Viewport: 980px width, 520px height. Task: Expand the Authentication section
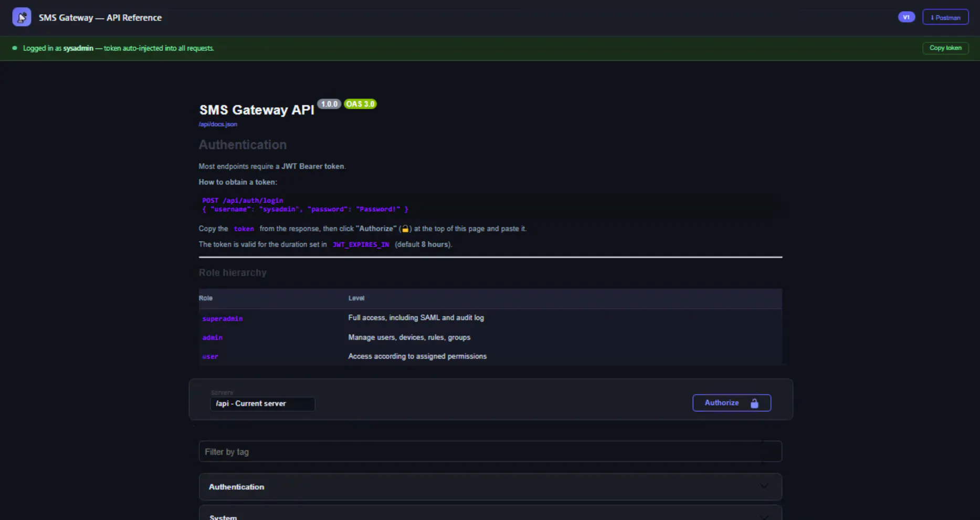490,487
